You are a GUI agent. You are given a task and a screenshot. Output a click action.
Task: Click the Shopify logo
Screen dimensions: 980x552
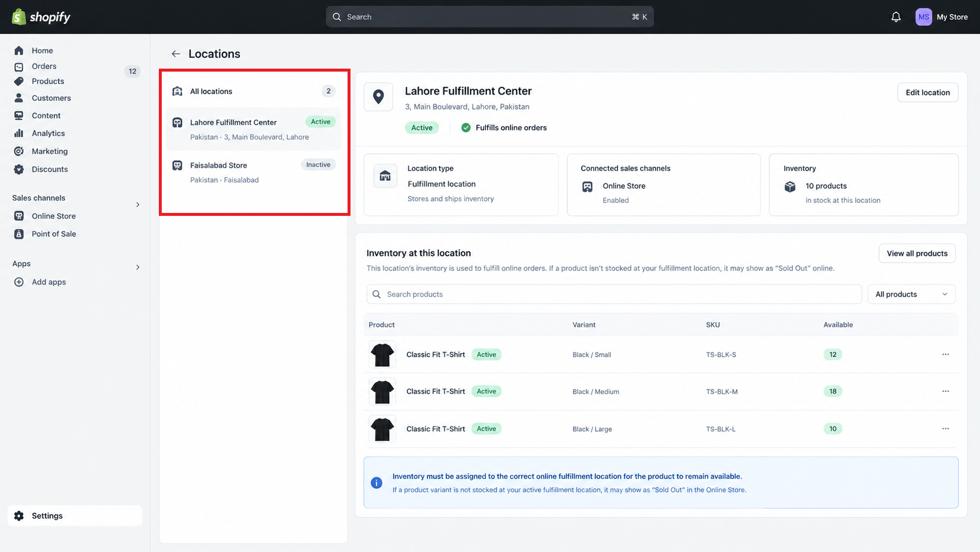(41, 17)
